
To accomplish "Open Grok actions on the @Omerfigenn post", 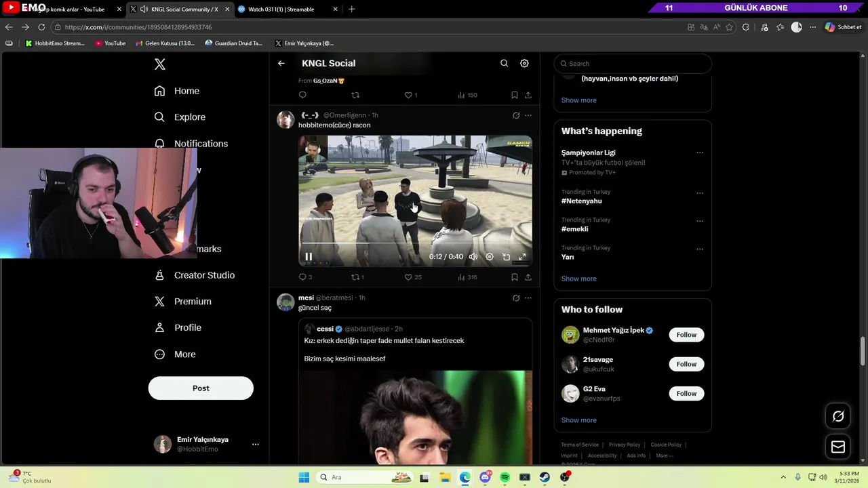I will click(x=516, y=115).
